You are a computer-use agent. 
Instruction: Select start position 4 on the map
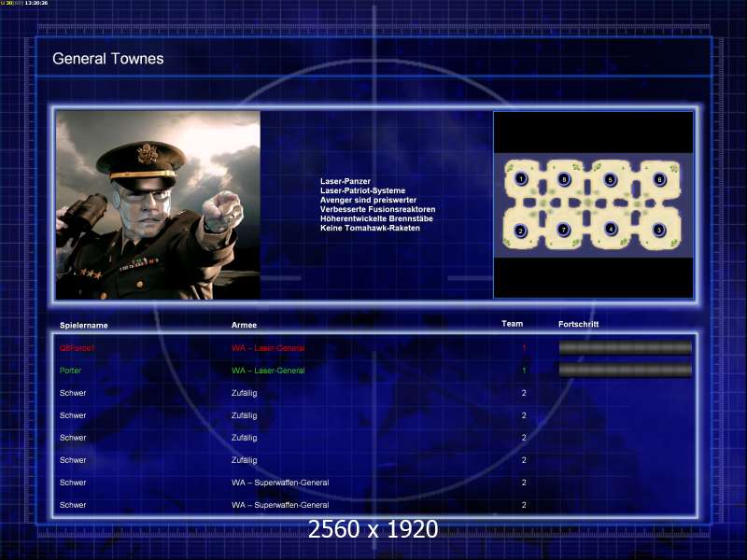(611, 229)
